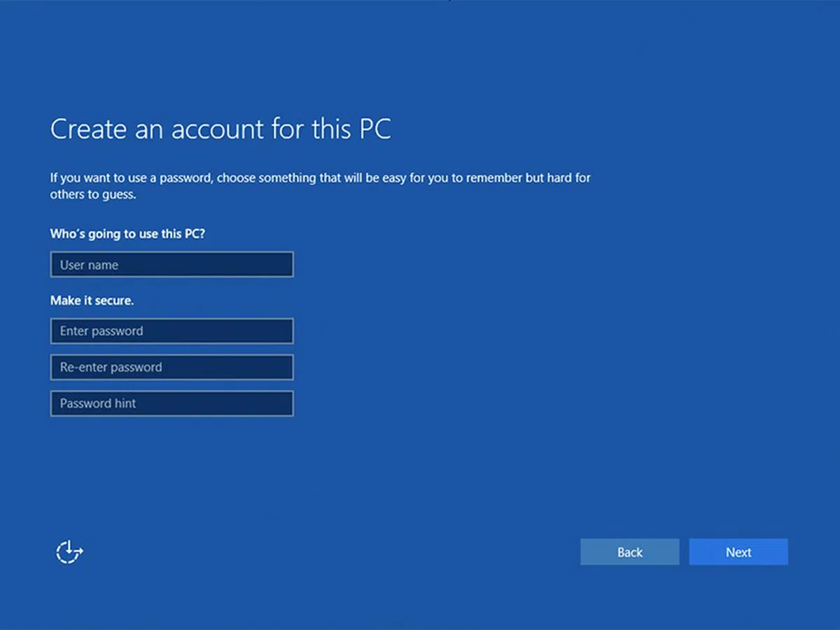Choose the password confirmation box

coord(171,367)
